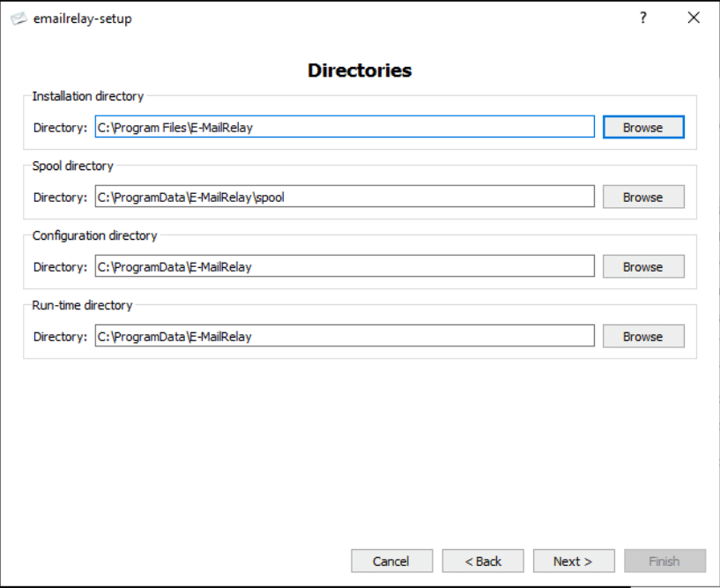Browse for the Spool directory

coord(643,197)
